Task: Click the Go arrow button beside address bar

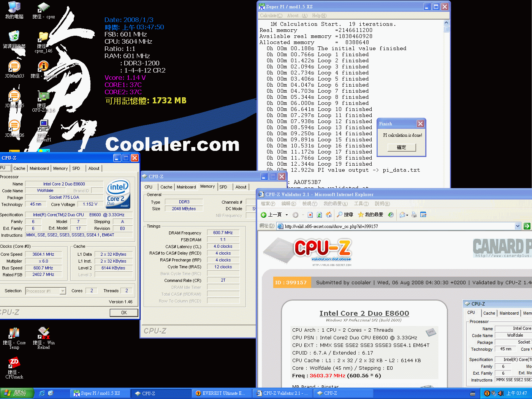Action: pyautogui.click(x=527, y=226)
